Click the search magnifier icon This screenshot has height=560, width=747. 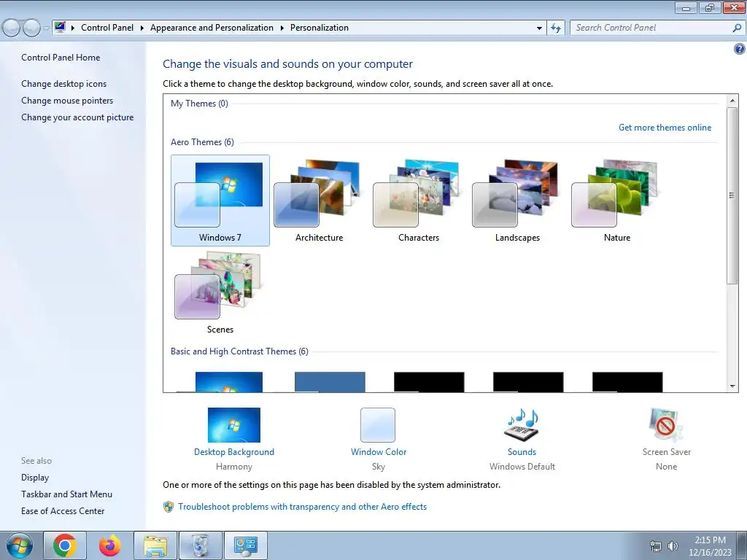(737, 28)
